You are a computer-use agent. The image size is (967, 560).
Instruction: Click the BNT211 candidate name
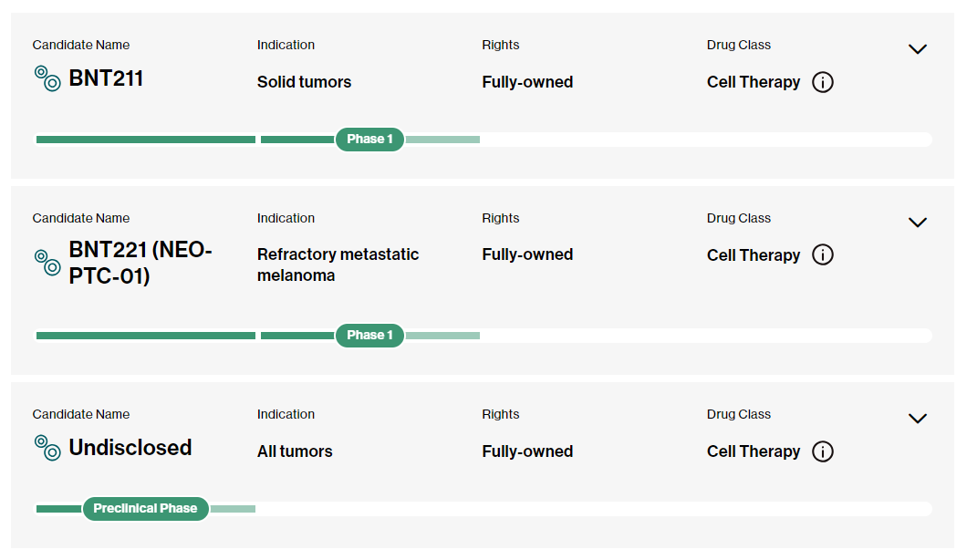click(107, 78)
